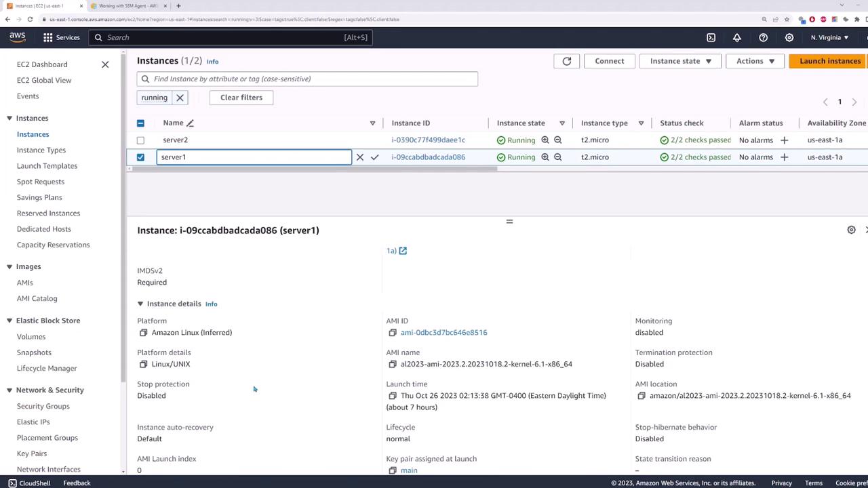Click zoom-in filter icon for server2 state

pos(545,140)
